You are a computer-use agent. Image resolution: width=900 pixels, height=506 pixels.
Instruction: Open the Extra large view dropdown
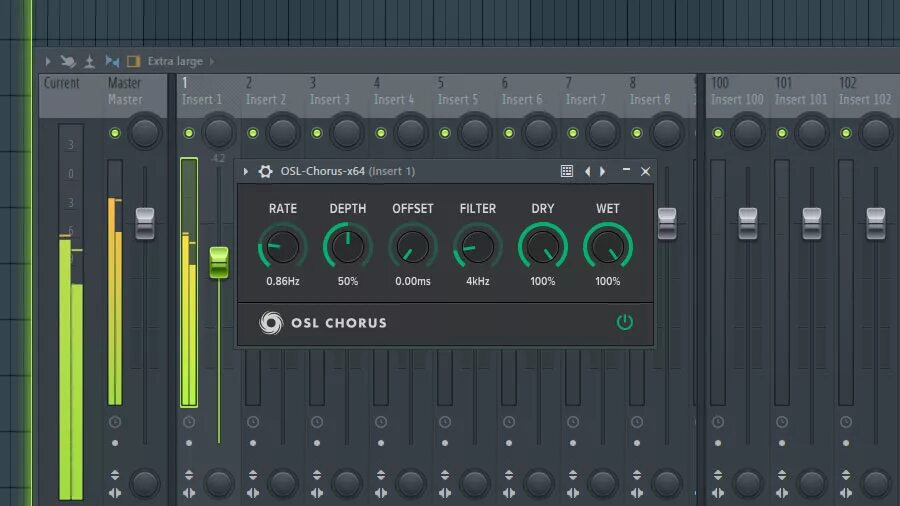175,61
